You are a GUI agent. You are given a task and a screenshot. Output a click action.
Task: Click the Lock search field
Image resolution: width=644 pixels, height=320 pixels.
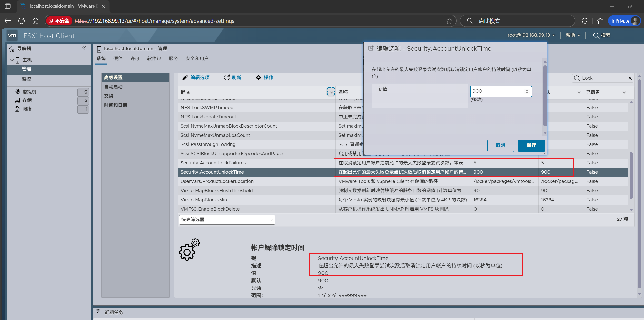coord(603,78)
